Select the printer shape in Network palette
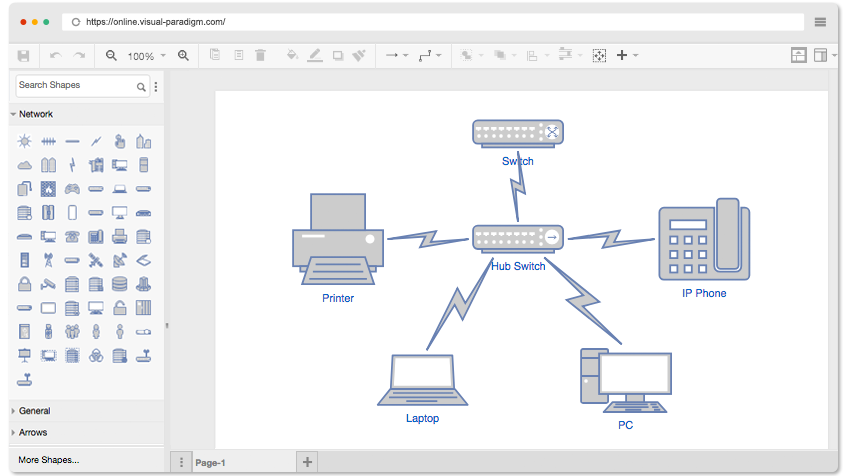848x476 pixels. [x=120, y=236]
